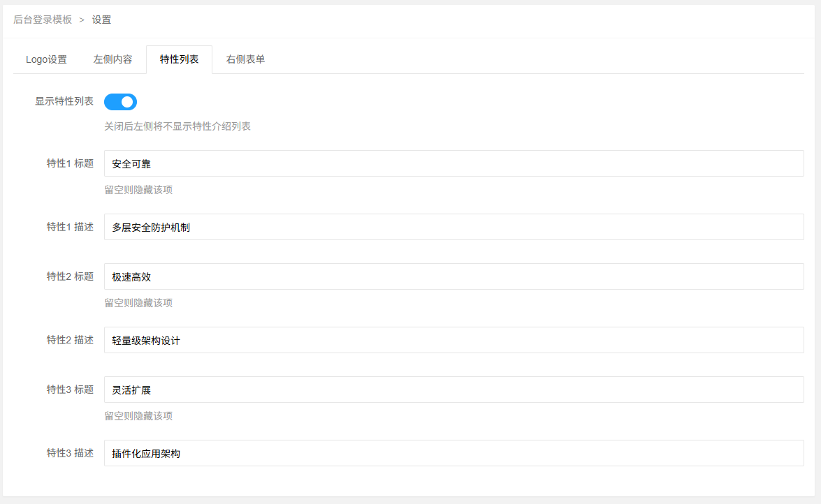Image resolution: width=821 pixels, height=504 pixels.
Task: Focus the 特性3 标题 input containing 灵活扩展
Action: [453, 390]
